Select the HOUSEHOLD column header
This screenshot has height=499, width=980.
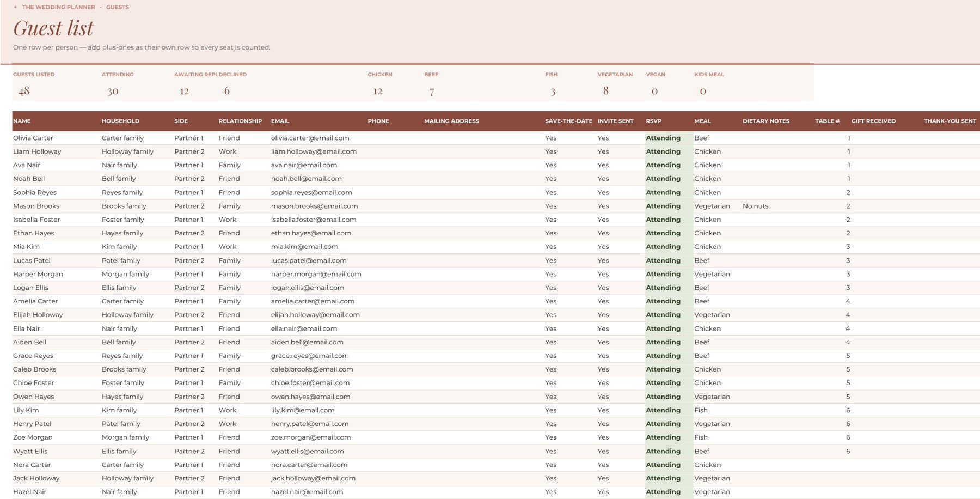click(120, 121)
